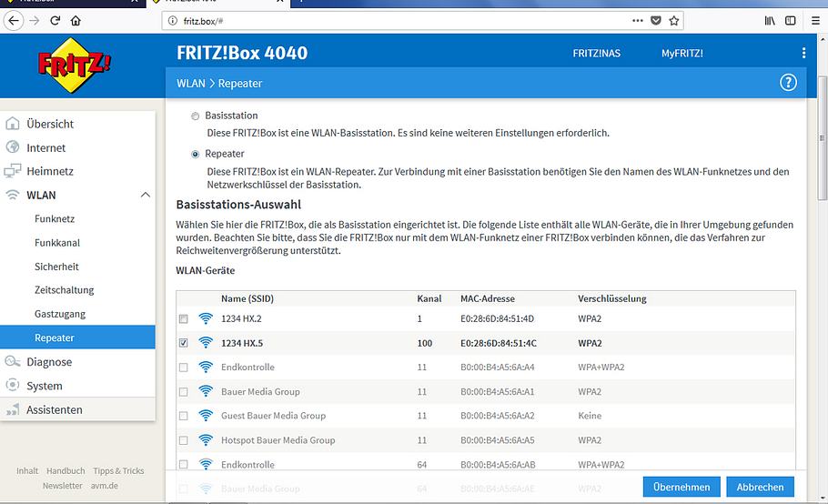Uncheck the 1234 HX.5 network checkbox
Screen dimensions: 828x504
pos(184,343)
